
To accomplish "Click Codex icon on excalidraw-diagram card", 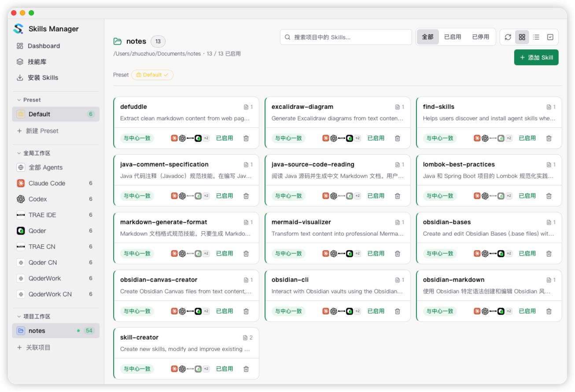I will (x=334, y=138).
